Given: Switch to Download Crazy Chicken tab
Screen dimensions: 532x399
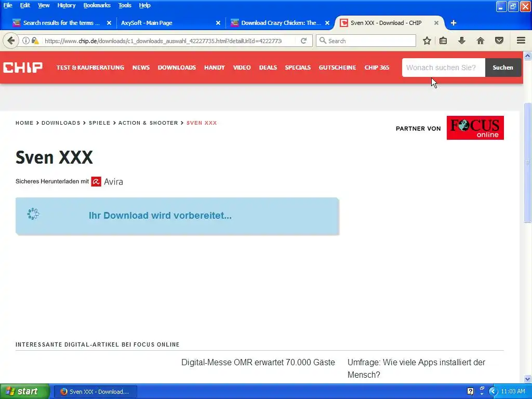Looking at the screenshot, I should [280, 23].
